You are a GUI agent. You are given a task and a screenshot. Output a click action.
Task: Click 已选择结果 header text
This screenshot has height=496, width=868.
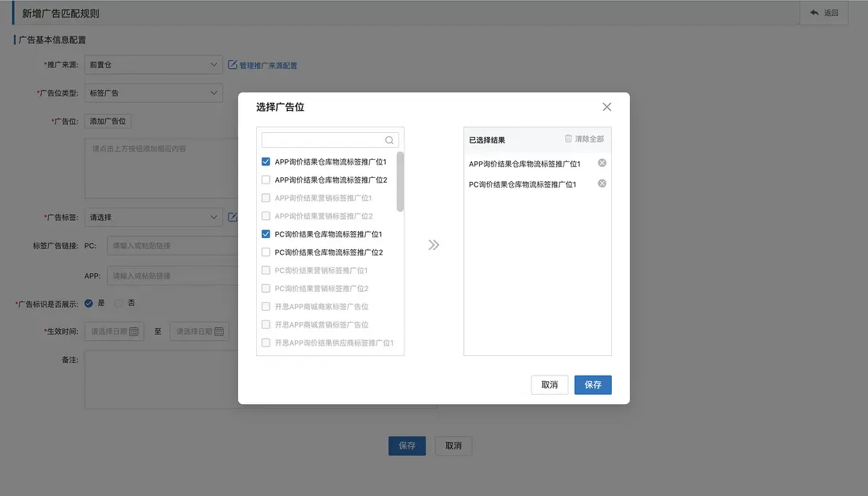pyautogui.click(x=487, y=140)
